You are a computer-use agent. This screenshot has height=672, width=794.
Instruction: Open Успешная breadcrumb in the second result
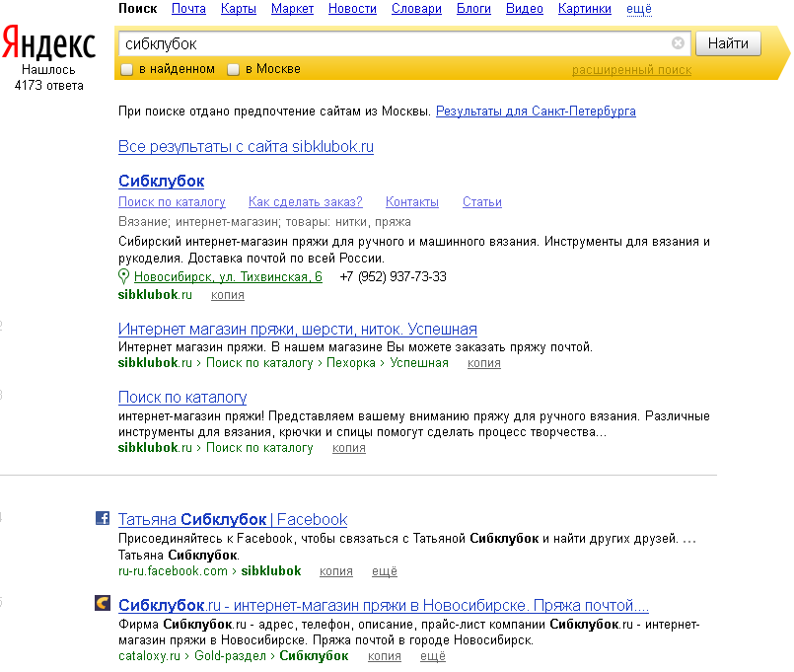click(x=419, y=363)
